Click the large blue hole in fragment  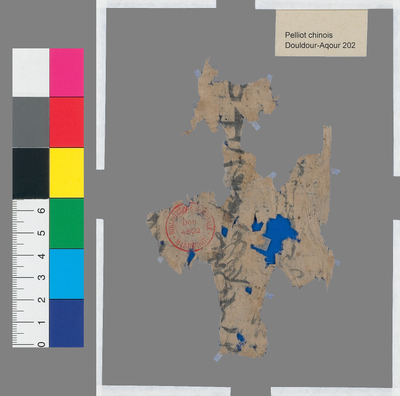coord(275,238)
